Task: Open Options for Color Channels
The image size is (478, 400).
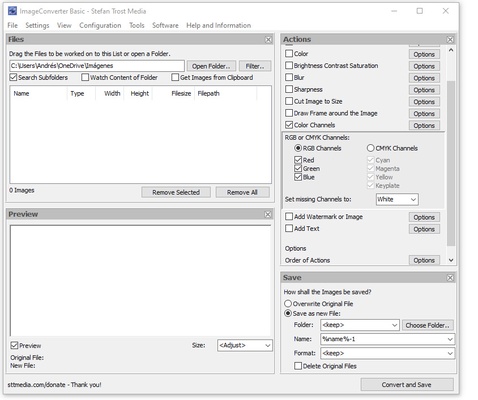Action: (424, 126)
